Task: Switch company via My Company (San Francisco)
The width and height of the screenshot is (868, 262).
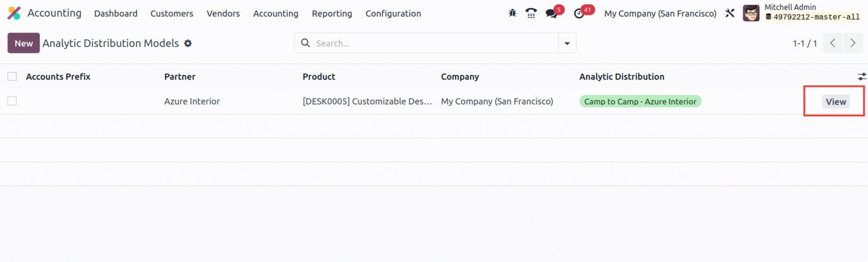Action: pos(660,13)
